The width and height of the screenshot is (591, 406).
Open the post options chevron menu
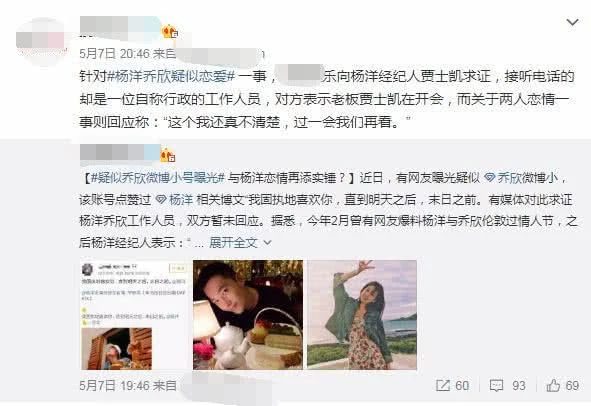[x=572, y=22]
